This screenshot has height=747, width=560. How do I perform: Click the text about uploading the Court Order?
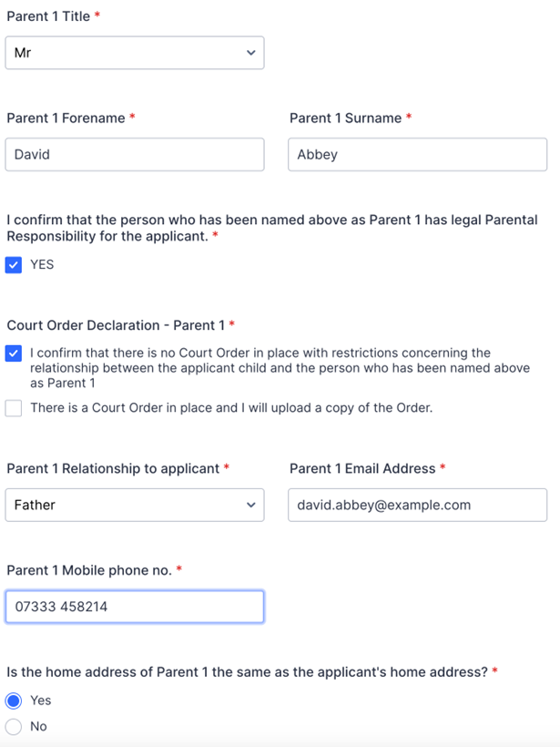pyautogui.click(x=231, y=408)
